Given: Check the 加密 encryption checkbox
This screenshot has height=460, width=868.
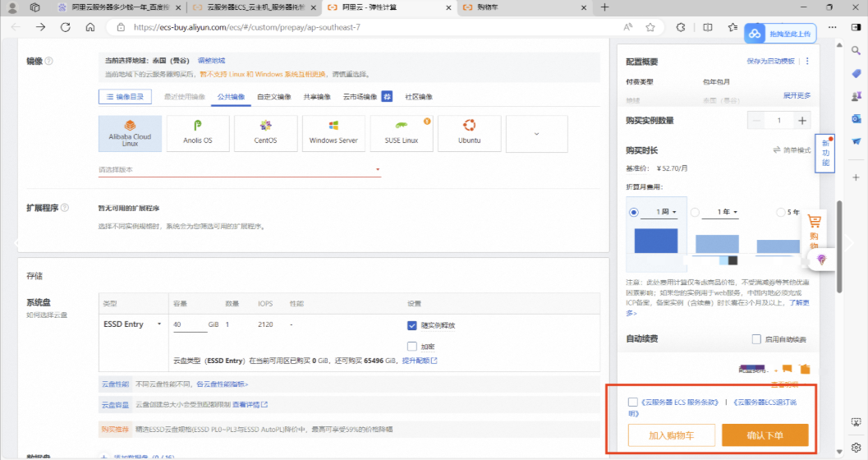Looking at the screenshot, I should (412, 346).
